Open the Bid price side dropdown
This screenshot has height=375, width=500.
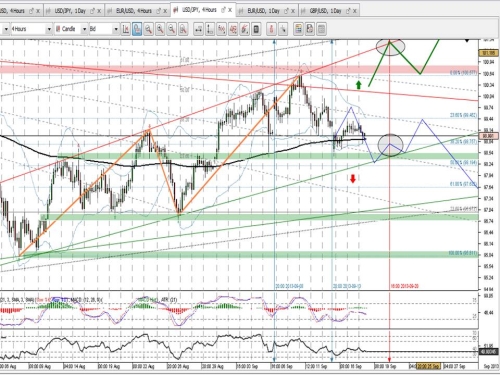pyautogui.click(x=104, y=29)
